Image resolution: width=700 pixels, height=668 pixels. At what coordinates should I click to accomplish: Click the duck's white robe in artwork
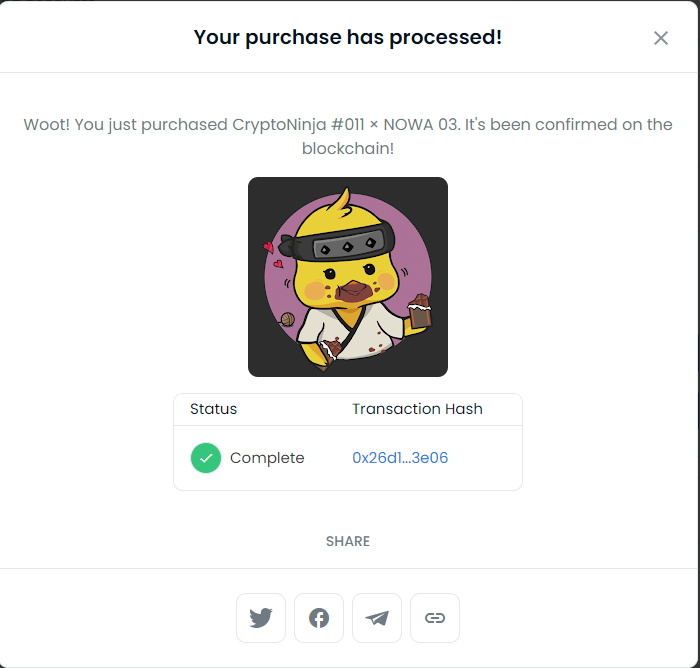[x=345, y=335]
